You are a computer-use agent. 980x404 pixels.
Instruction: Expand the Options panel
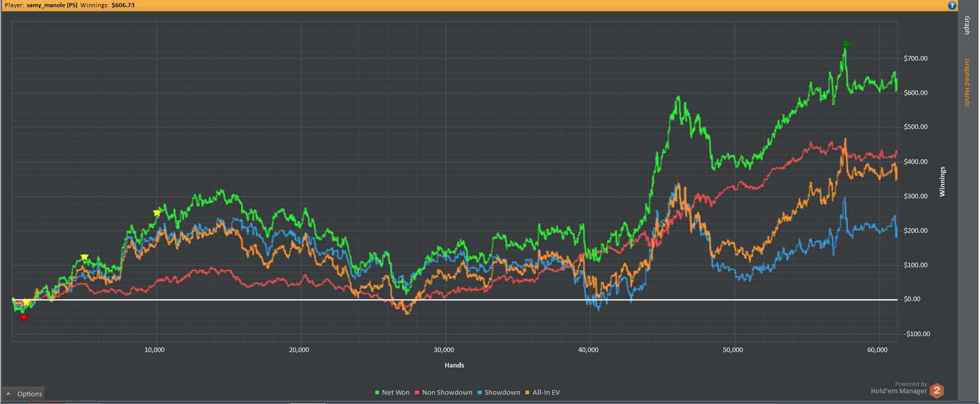click(24, 394)
